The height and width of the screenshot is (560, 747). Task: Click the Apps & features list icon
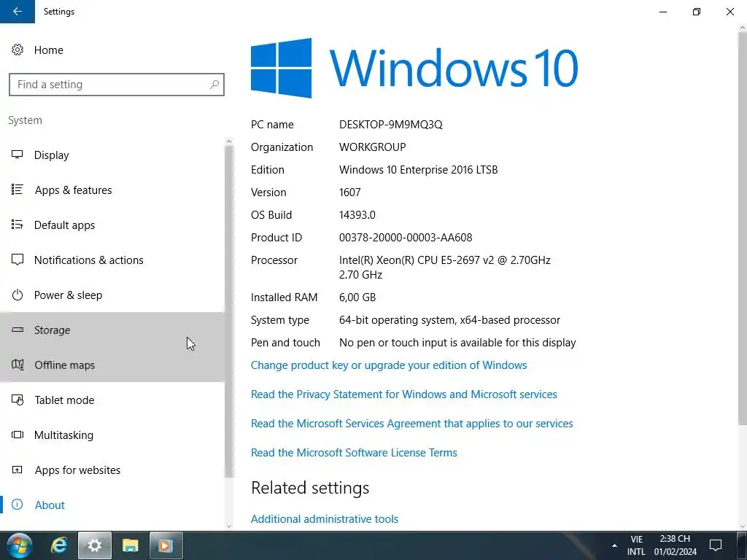coord(18,190)
